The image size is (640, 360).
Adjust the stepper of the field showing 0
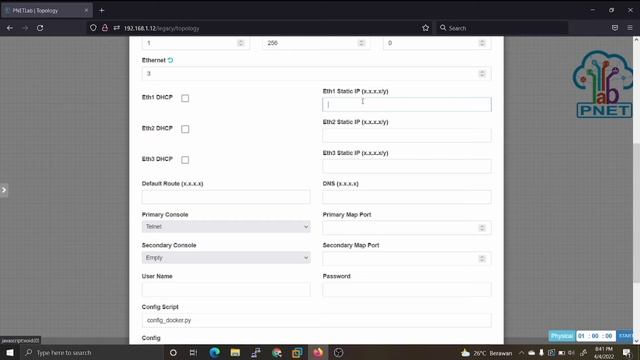[x=482, y=43]
